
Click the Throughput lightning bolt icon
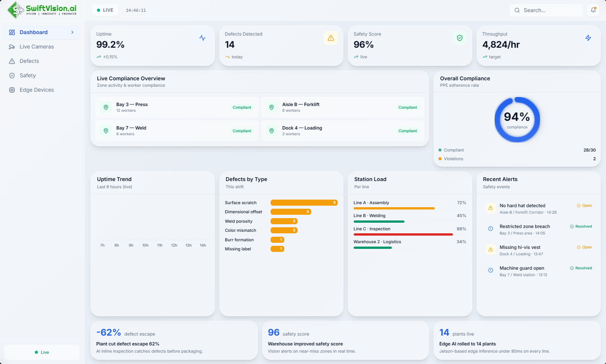coord(588,38)
